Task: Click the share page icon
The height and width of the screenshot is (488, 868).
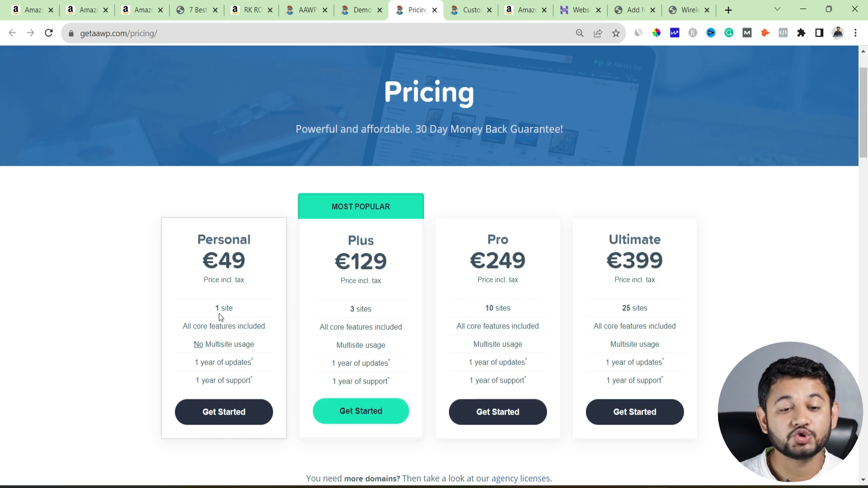Action: pos(598,33)
